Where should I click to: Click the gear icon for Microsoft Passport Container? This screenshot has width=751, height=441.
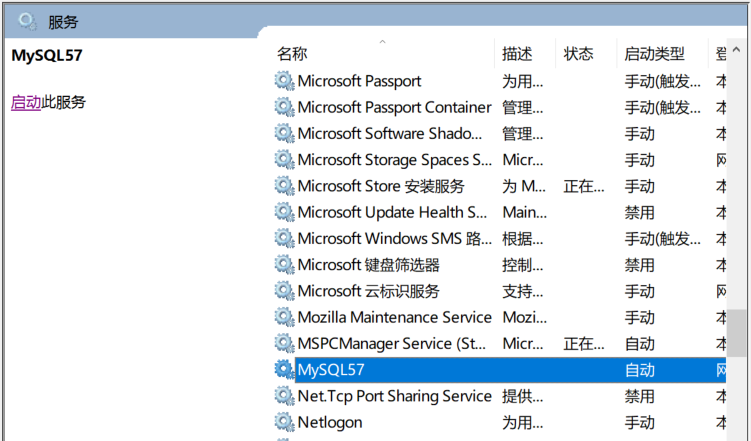point(285,107)
